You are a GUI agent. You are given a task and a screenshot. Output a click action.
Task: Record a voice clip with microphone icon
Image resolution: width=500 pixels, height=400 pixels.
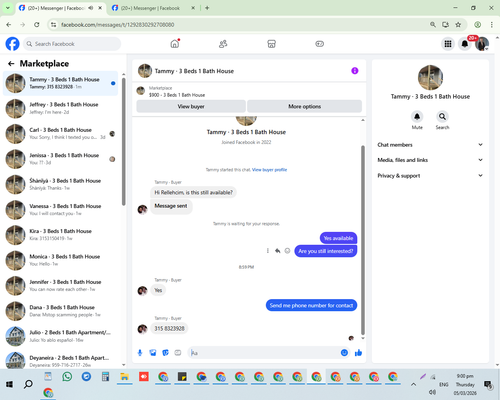(140, 353)
